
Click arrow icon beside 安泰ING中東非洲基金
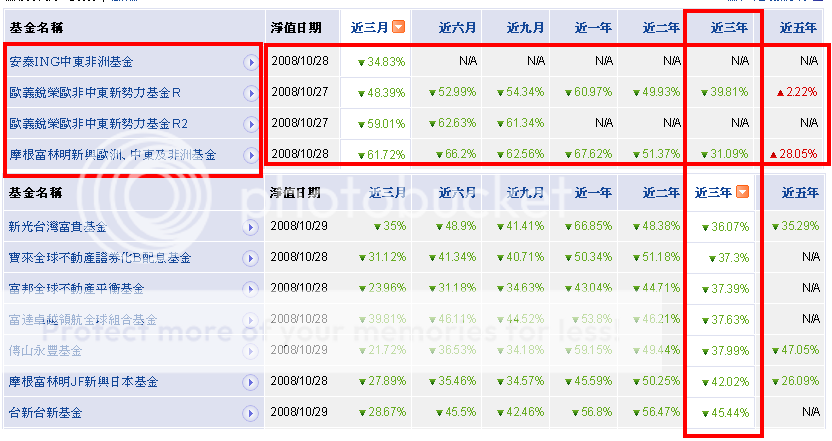coord(250,62)
